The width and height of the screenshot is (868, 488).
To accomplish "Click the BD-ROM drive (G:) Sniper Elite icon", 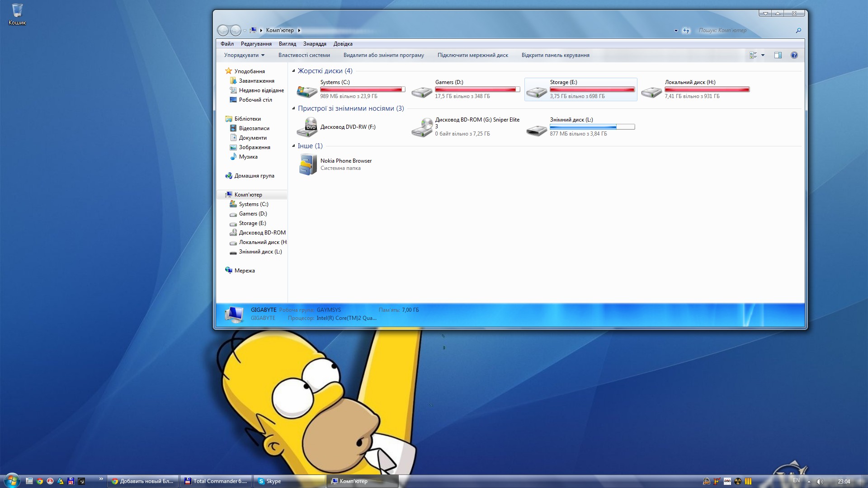I will point(422,127).
